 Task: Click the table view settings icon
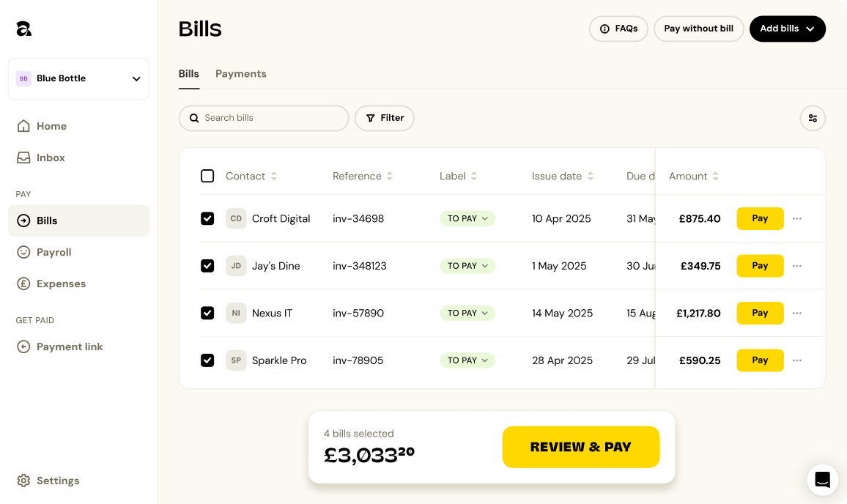tap(813, 118)
